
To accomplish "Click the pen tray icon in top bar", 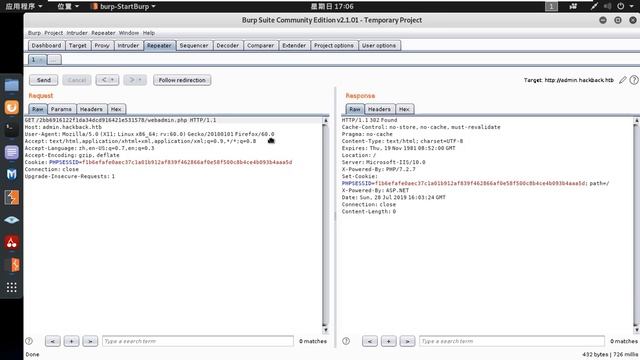I will pyautogui.click(x=594, y=6).
